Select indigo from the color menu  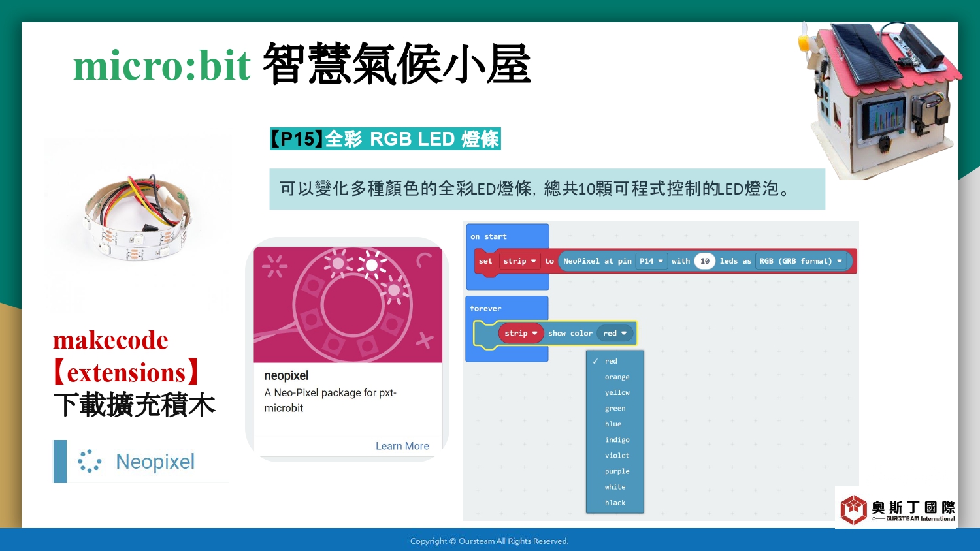[617, 439]
